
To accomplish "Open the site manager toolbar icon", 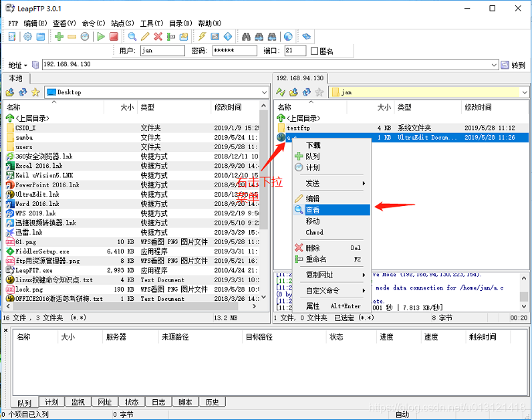I will [12, 36].
